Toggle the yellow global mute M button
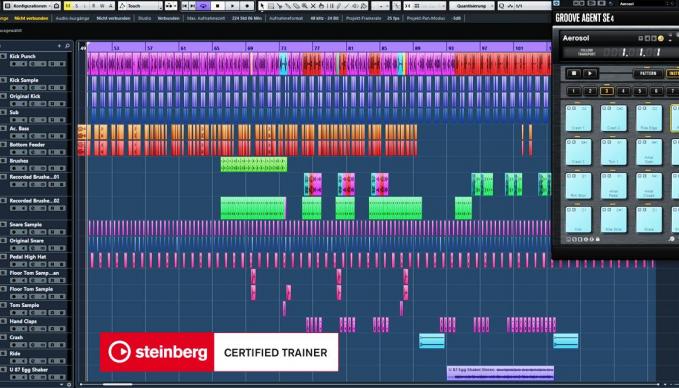This screenshot has height=388, width=679. pyautogui.click(x=68, y=6)
